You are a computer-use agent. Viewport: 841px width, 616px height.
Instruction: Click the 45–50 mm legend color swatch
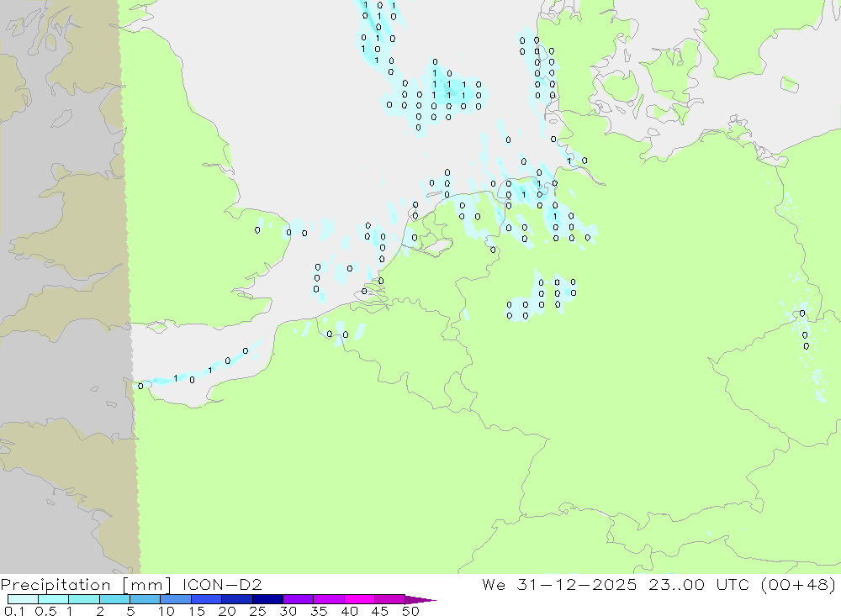pos(390,599)
